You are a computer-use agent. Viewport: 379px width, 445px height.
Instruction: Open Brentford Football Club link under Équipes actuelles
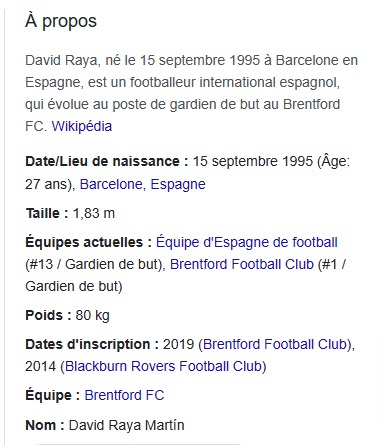[x=242, y=264]
